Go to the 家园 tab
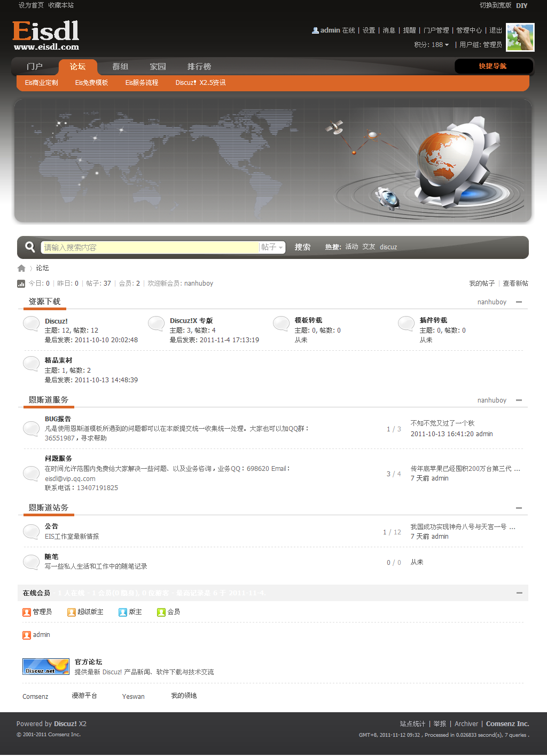547x756 pixels. pyautogui.click(x=158, y=67)
